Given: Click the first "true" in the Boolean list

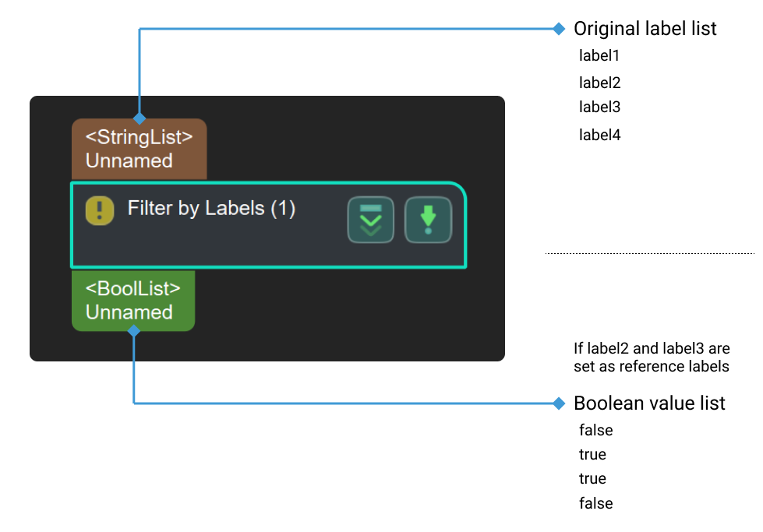Looking at the screenshot, I should tap(592, 454).
